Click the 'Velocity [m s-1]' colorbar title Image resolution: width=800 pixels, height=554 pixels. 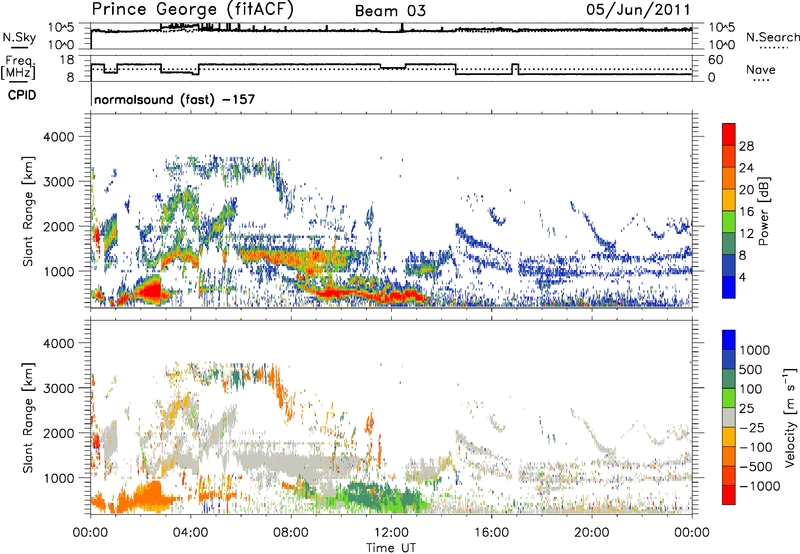point(790,417)
